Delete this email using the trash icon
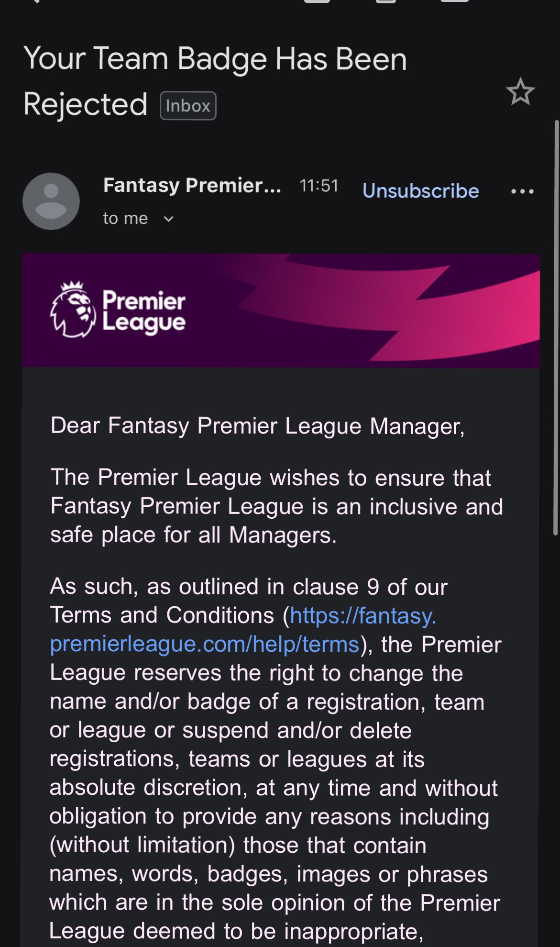This screenshot has width=560, height=947. tap(385, 1)
